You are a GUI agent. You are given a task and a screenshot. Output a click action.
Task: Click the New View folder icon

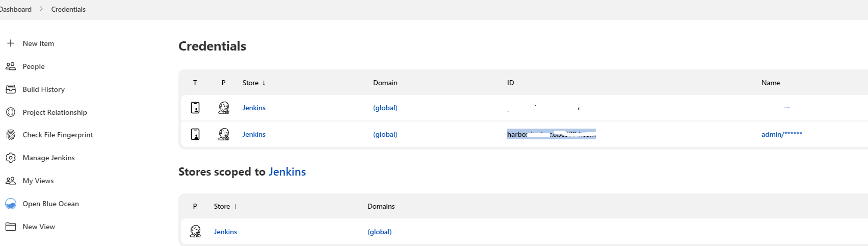pyautogui.click(x=11, y=227)
